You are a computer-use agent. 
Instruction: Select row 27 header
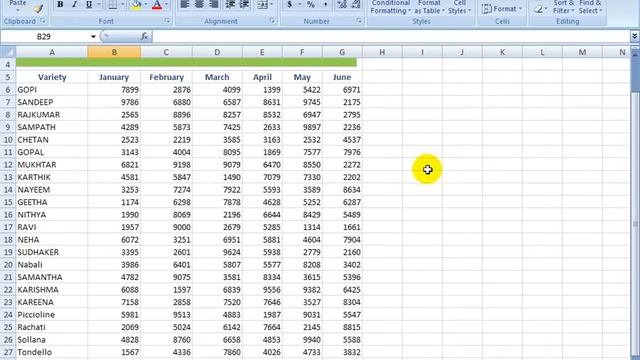click(x=8, y=352)
